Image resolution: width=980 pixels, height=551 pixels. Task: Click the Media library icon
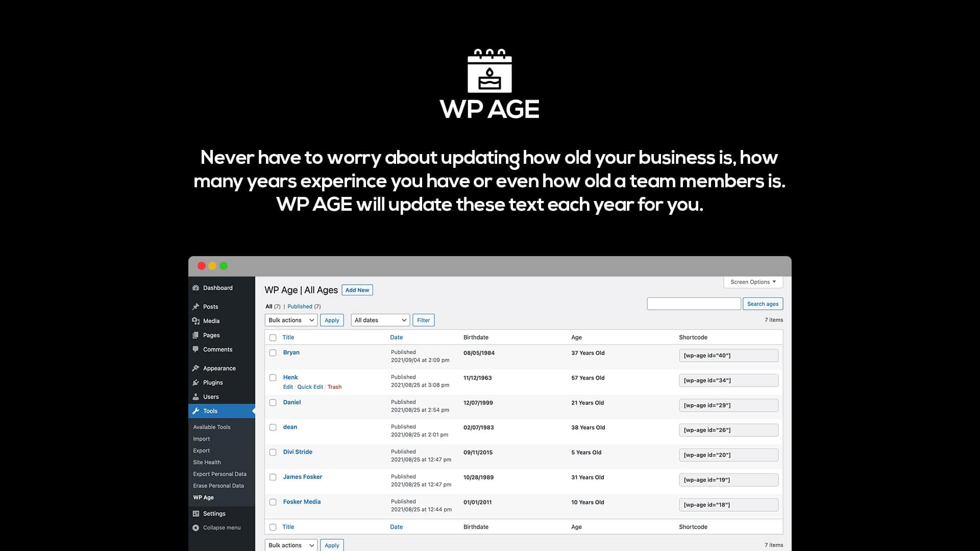pyautogui.click(x=195, y=321)
